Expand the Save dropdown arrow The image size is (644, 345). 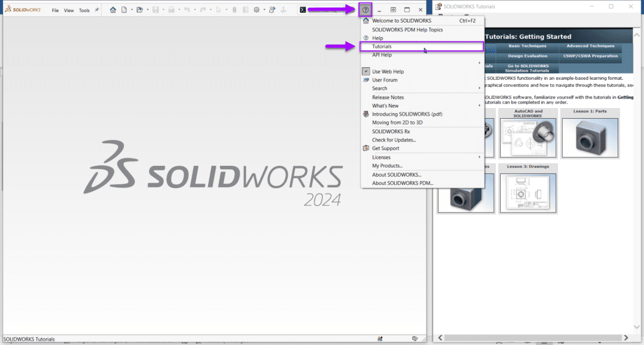tap(163, 10)
